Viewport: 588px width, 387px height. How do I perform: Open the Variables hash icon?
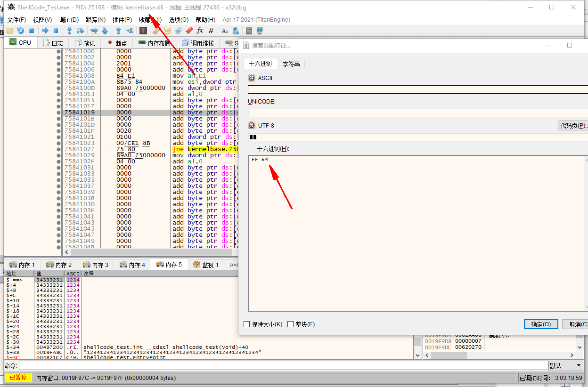(211, 31)
